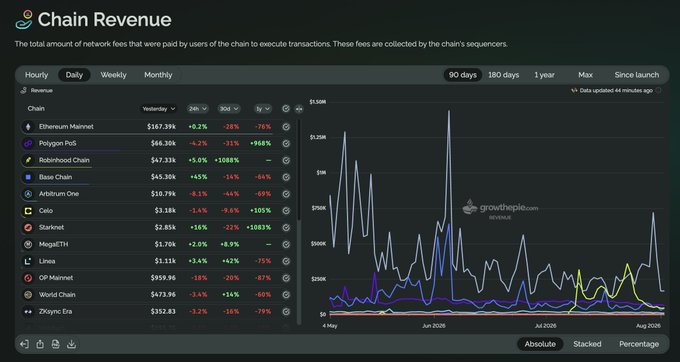
Task: Click the data updated info icon
Action: pyautogui.click(x=658, y=90)
